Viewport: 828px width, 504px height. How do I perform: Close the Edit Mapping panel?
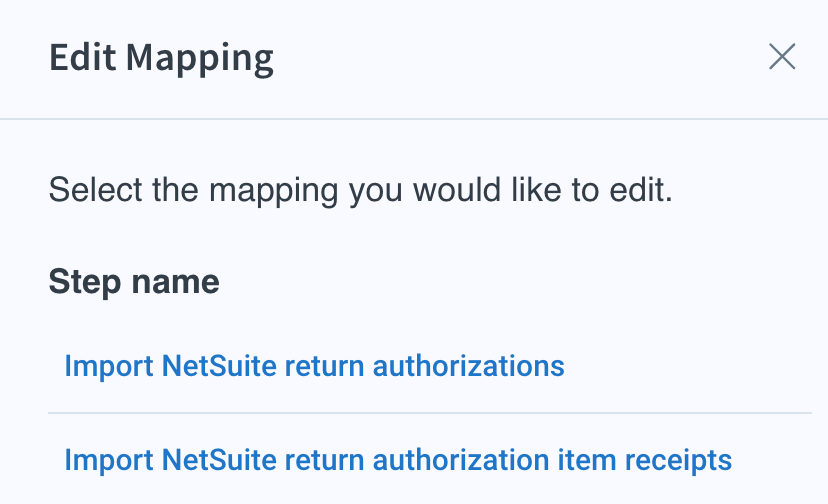pos(782,57)
